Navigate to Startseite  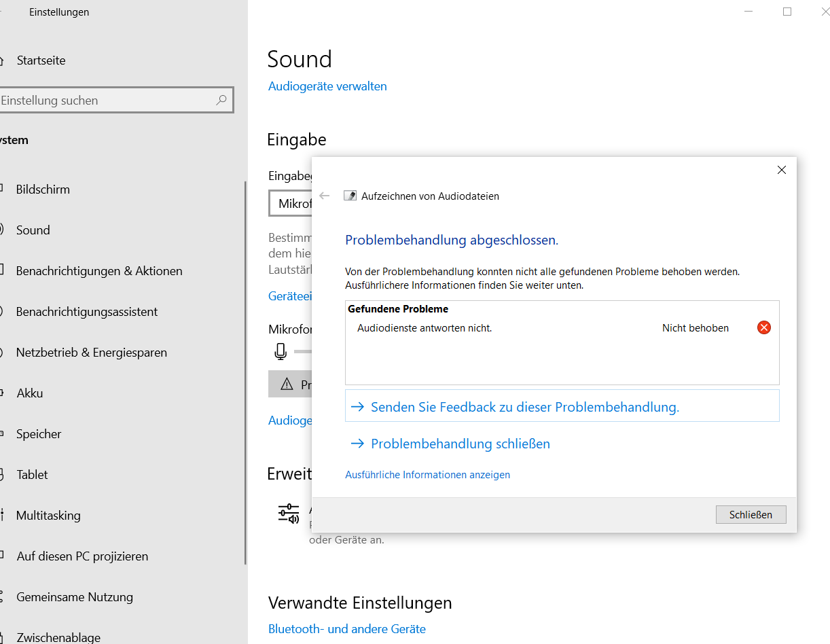click(41, 60)
